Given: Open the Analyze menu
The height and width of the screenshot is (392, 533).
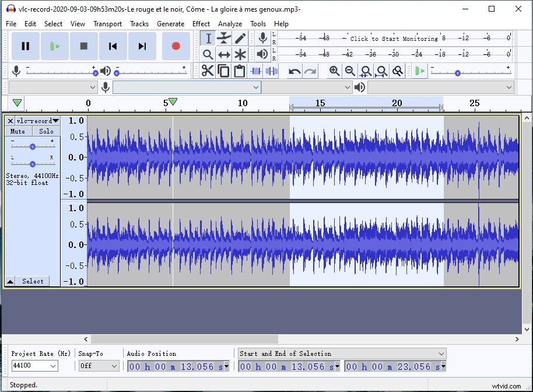Looking at the screenshot, I should coord(230,24).
